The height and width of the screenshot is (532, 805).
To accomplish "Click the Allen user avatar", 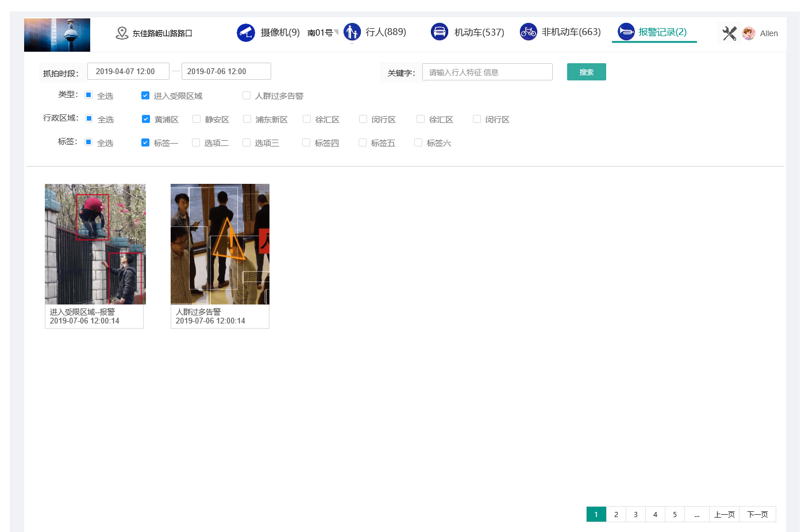I will [749, 33].
